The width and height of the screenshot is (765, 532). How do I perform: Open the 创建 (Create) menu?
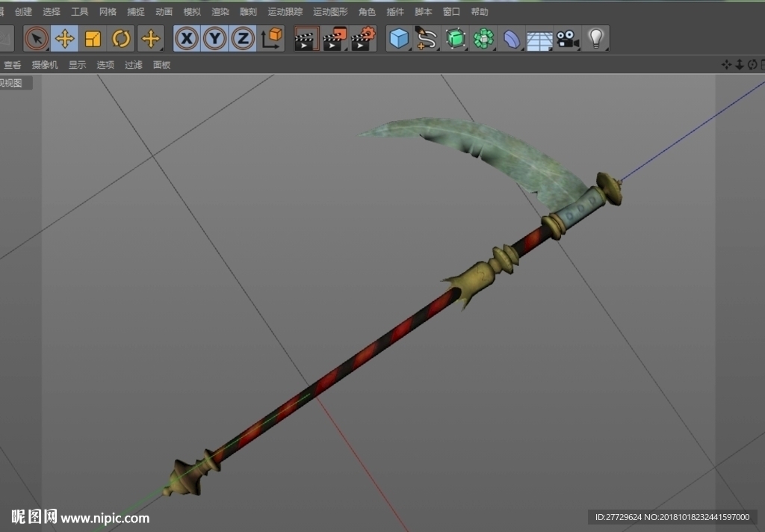23,12
